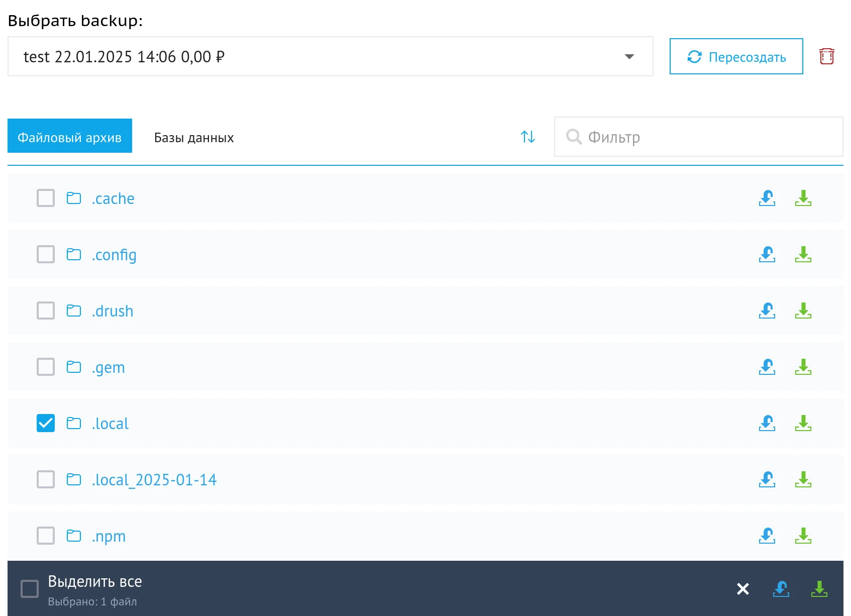Open the .gem folder link
This screenshot has height=616, width=851.
[108, 367]
